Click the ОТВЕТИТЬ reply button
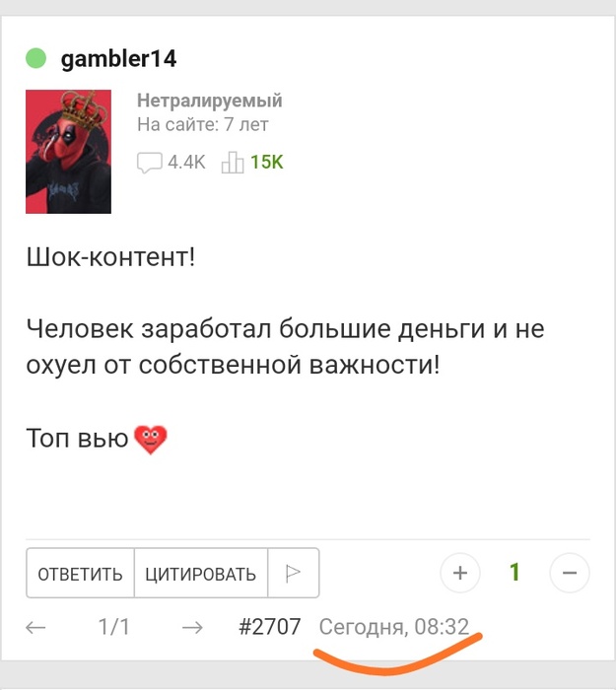 [80, 573]
